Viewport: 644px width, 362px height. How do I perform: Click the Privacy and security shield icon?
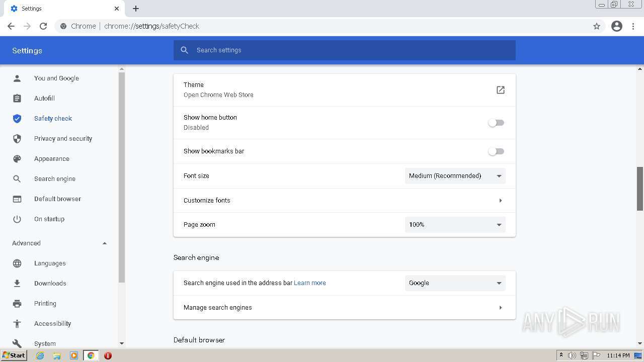coord(17,139)
